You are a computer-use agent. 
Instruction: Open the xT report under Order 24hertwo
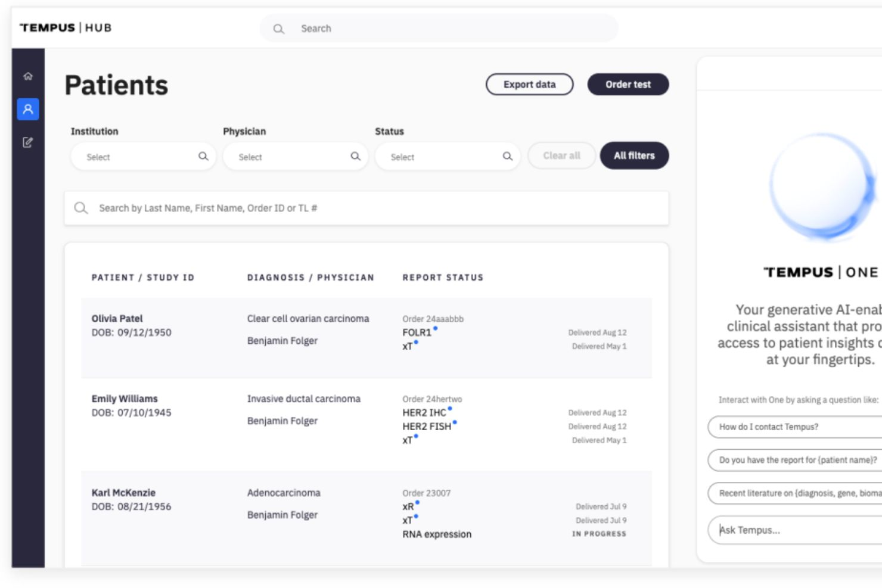pyautogui.click(x=408, y=440)
